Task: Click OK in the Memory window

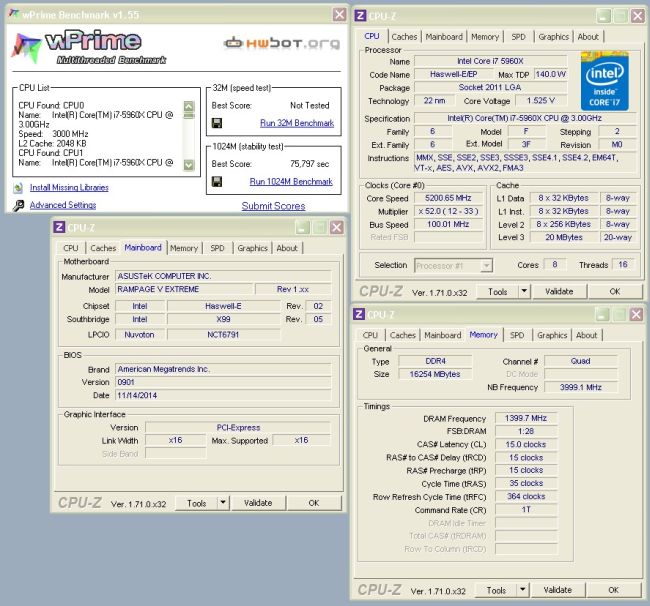Action: coord(614,590)
